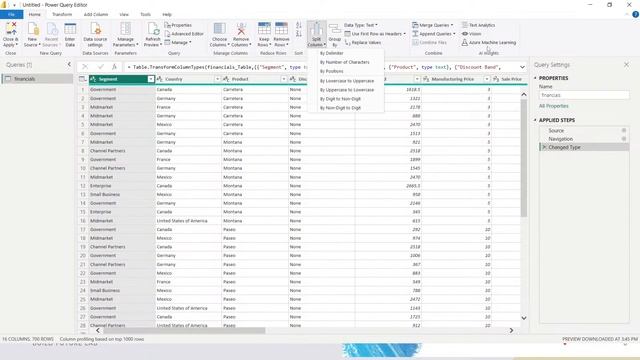Screen dimensions: 640x360
Task: Click the Close & Apply icon
Action: [11, 29]
